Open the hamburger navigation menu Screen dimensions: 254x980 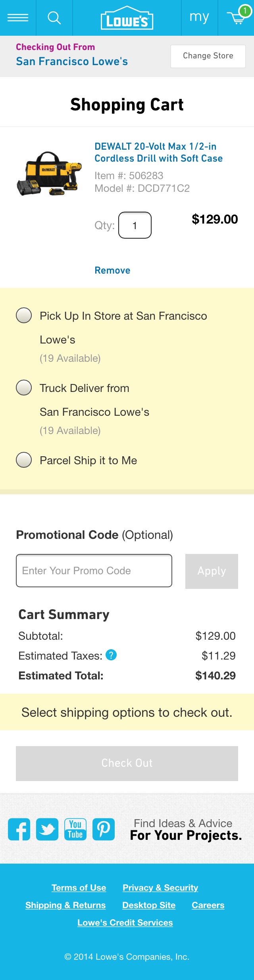18,17
